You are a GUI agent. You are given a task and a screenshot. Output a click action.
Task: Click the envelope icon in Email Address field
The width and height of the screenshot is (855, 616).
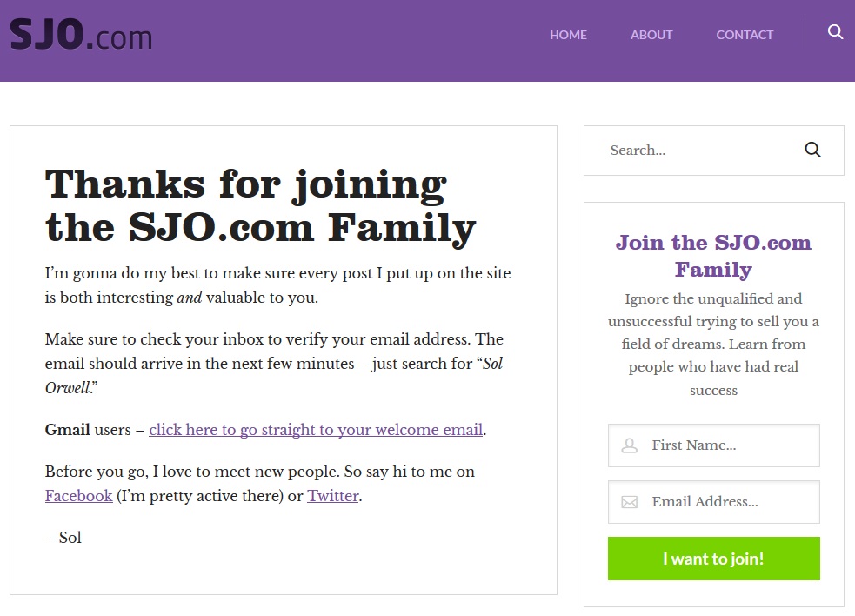[629, 502]
